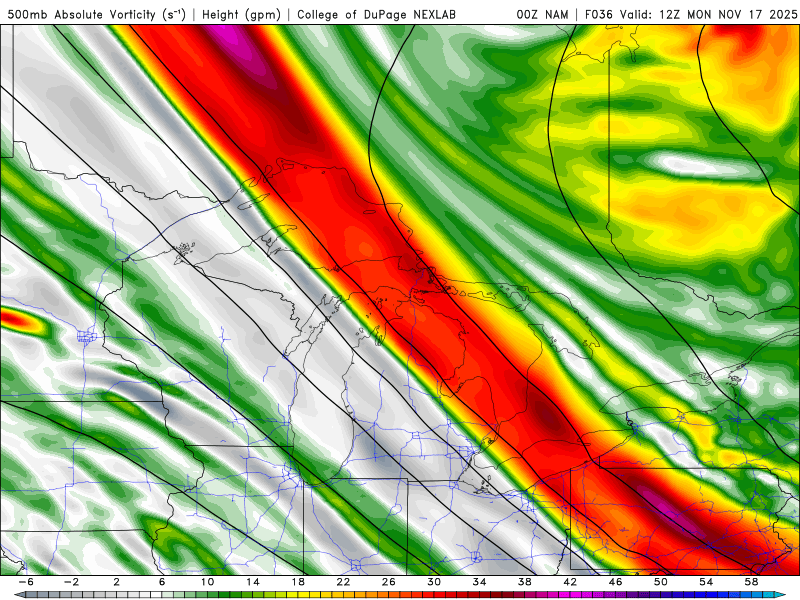
Task: Click the "38" color scale label
Action: 525,582
